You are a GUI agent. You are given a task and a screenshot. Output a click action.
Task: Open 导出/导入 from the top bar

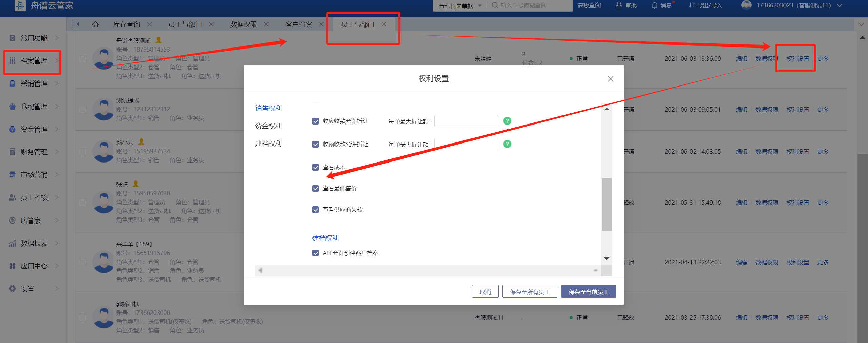705,5
